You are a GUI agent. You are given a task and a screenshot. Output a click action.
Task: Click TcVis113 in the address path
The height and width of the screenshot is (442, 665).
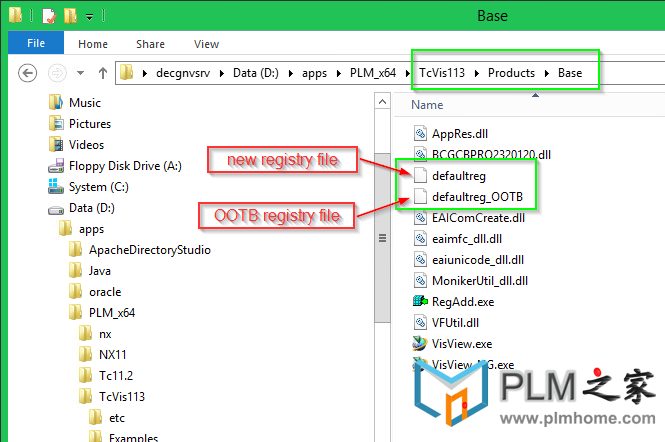click(442, 73)
